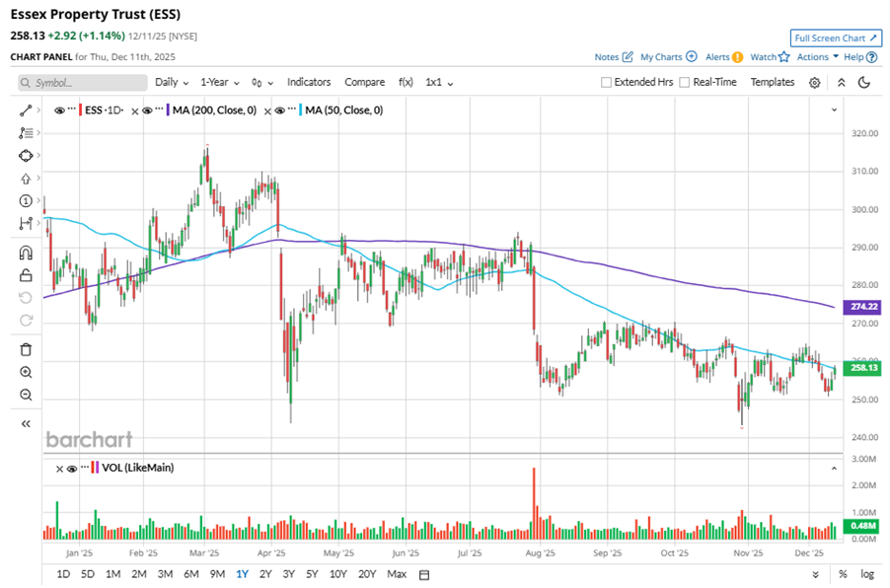The image size is (890, 588).
Task: Select the 5Y time range
Action: coord(312,574)
